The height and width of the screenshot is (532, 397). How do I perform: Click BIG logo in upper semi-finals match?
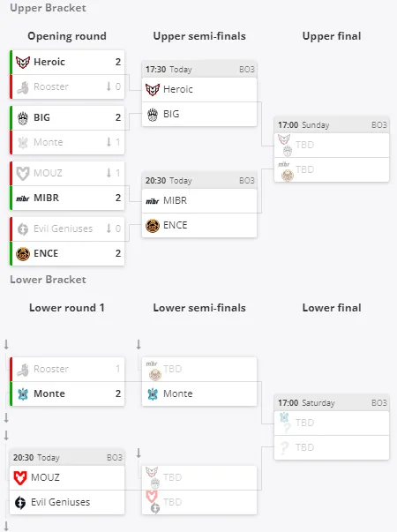click(153, 115)
